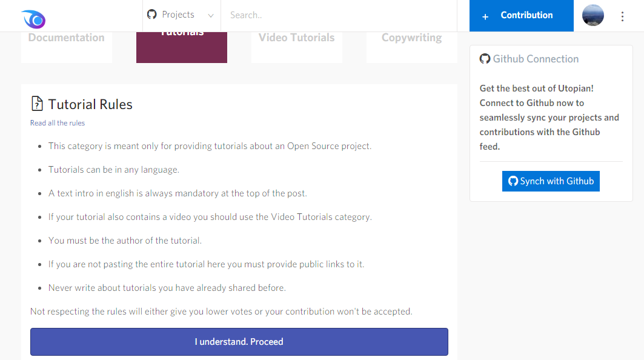Open the three-dot more options menu
The width and height of the screenshot is (644, 360).
tap(622, 16)
